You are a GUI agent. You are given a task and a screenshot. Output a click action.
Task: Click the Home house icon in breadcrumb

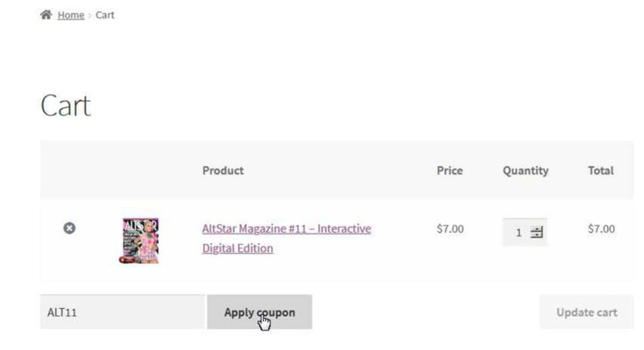pyautogui.click(x=46, y=15)
